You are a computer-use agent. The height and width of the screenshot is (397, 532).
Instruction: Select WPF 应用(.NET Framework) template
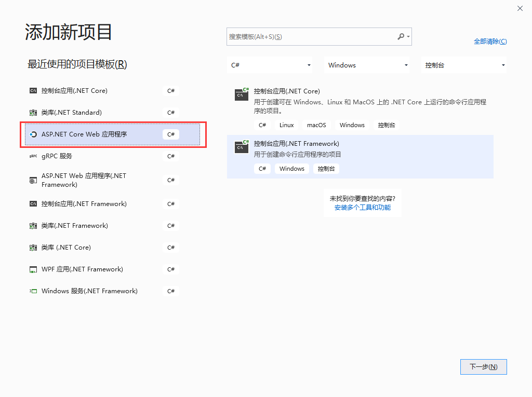click(112, 269)
